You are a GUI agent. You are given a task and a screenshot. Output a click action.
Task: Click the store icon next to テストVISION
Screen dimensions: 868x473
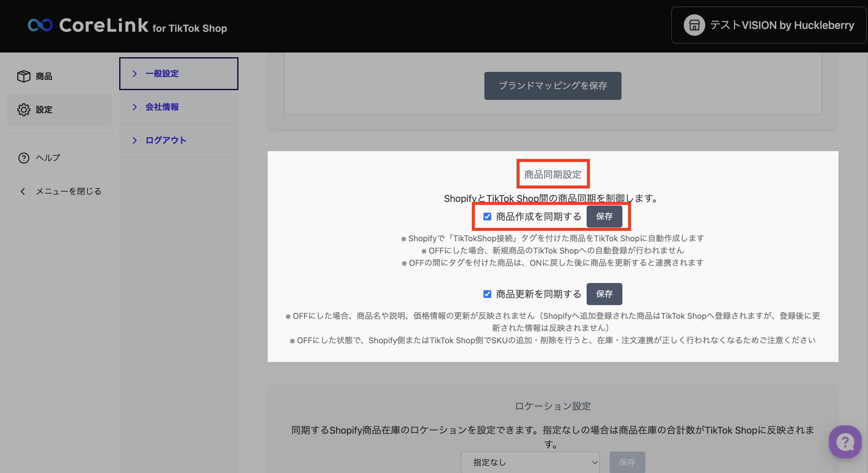(x=694, y=25)
